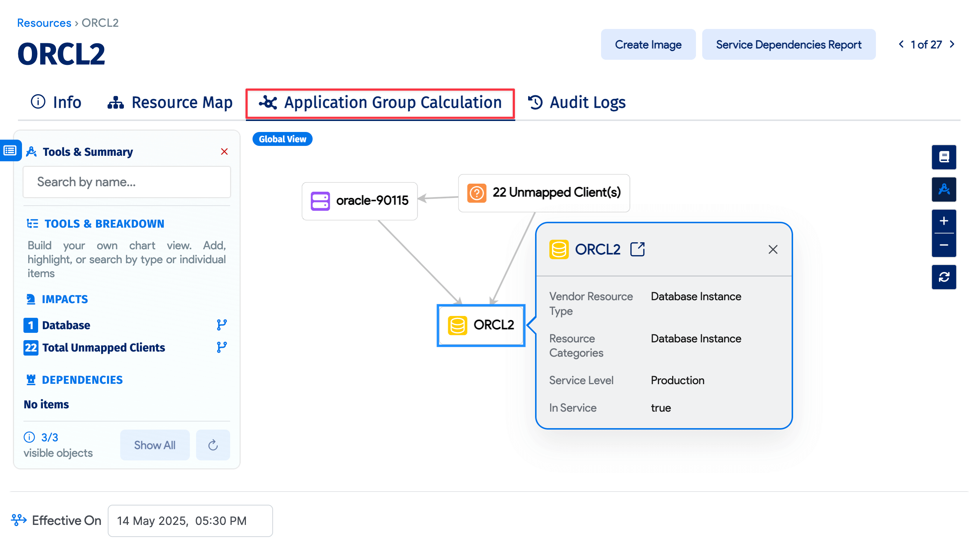Select the Tools & Summary compass icon
The width and height of the screenshot is (980, 548).
coord(944,190)
